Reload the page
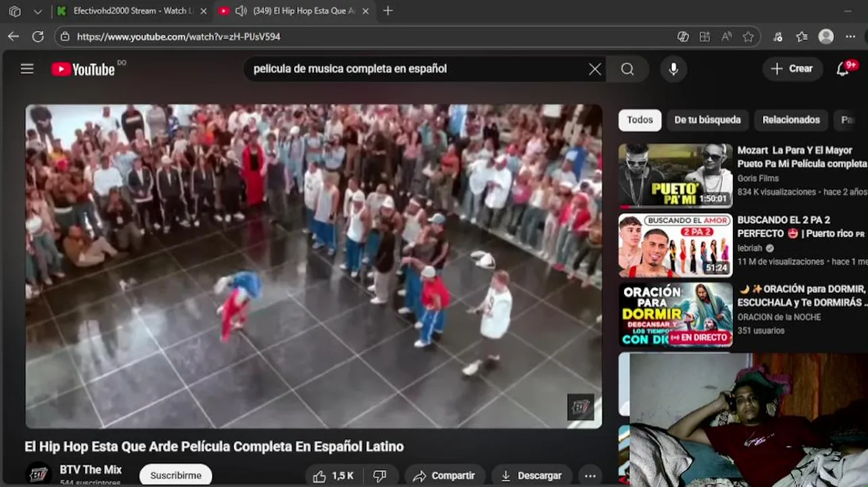The image size is (868, 487). tap(38, 37)
